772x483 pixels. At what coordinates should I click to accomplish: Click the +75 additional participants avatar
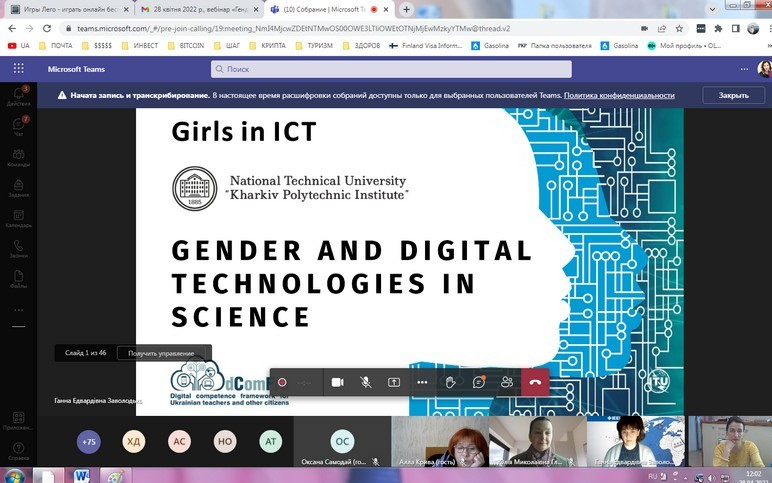pos(90,441)
